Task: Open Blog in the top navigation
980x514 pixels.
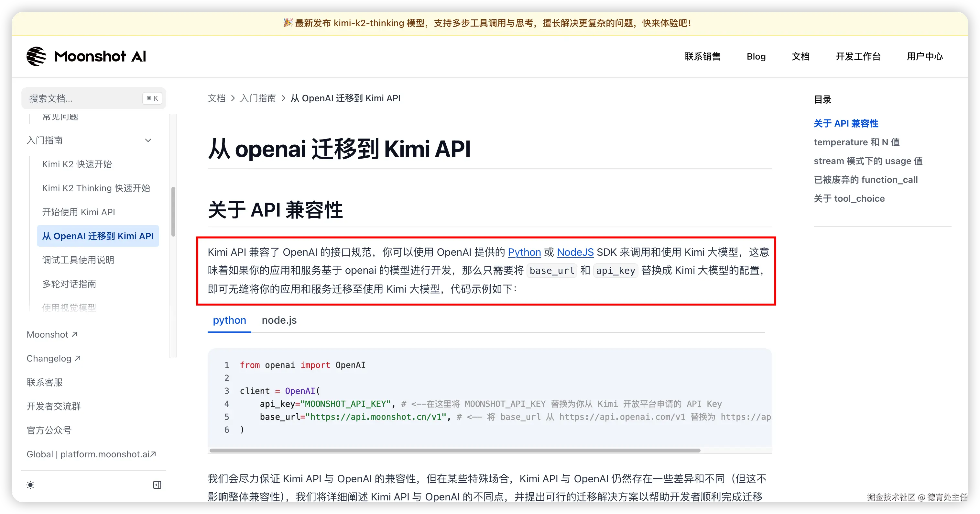Action: [756, 56]
